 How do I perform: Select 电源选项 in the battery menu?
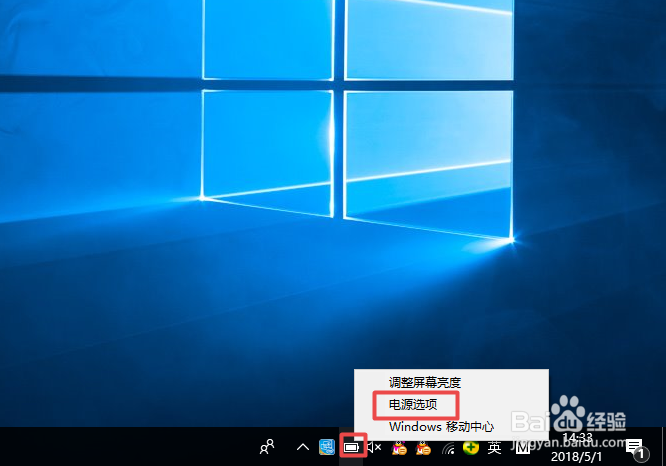coord(413,404)
